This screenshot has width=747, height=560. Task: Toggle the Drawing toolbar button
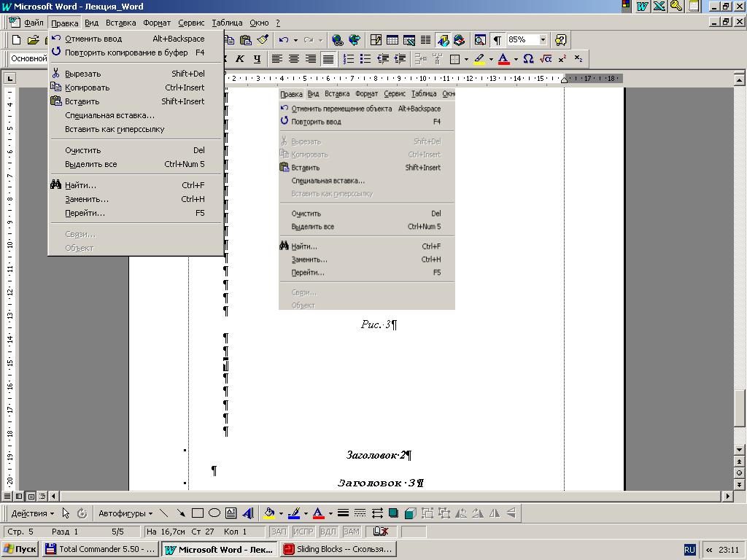pyautogui.click(x=443, y=40)
